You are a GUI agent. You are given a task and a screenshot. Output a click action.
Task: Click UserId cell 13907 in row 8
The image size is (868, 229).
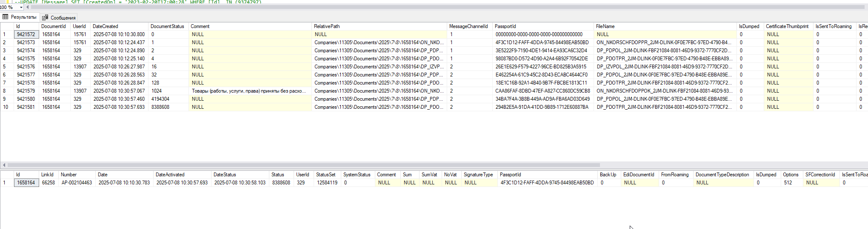point(80,91)
